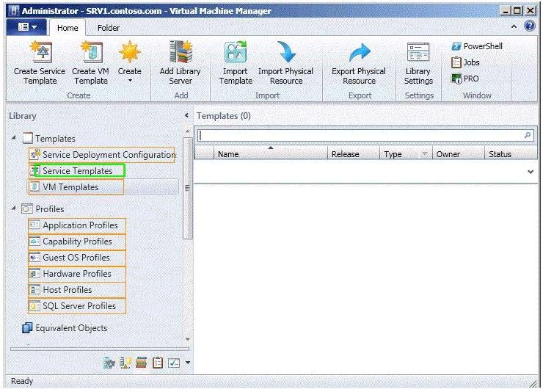Select Capability Profiles node
Image resolution: width=543 pixels, height=392 pixels.
(x=77, y=242)
